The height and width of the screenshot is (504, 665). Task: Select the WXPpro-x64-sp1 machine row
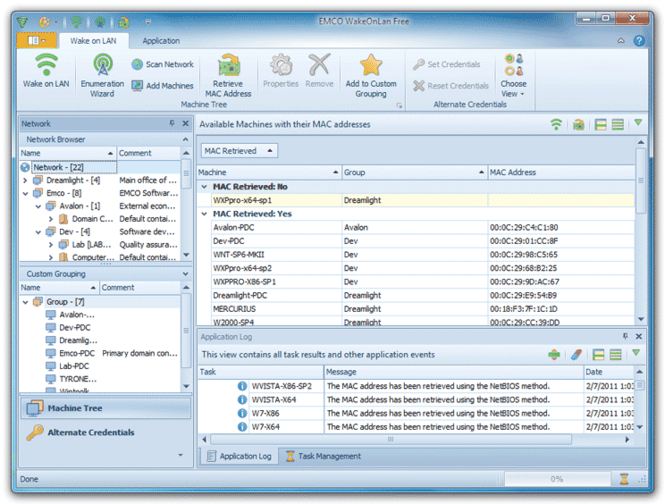point(423,200)
